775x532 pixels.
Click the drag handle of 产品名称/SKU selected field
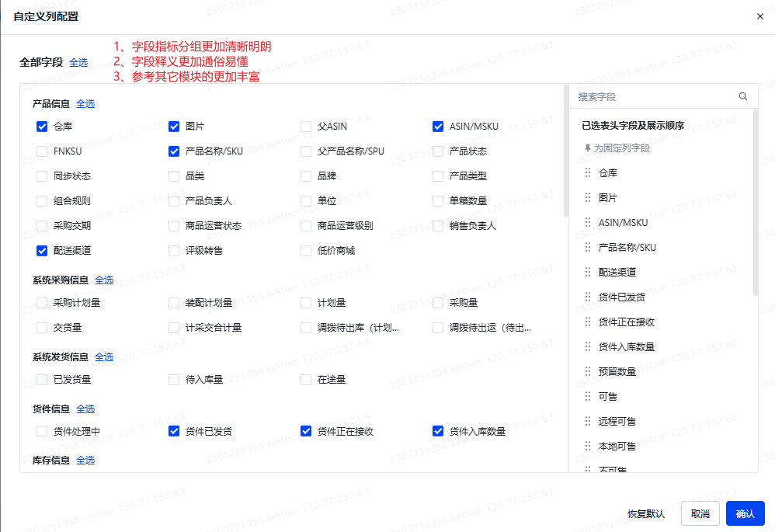pyautogui.click(x=588, y=247)
